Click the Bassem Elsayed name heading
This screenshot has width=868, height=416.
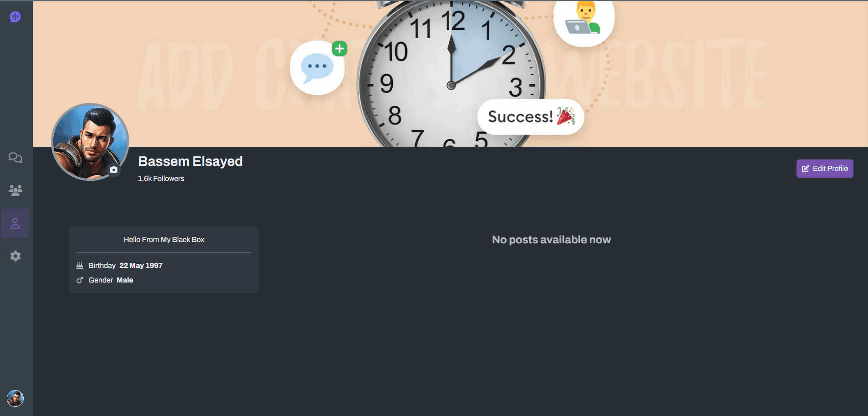pos(190,161)
